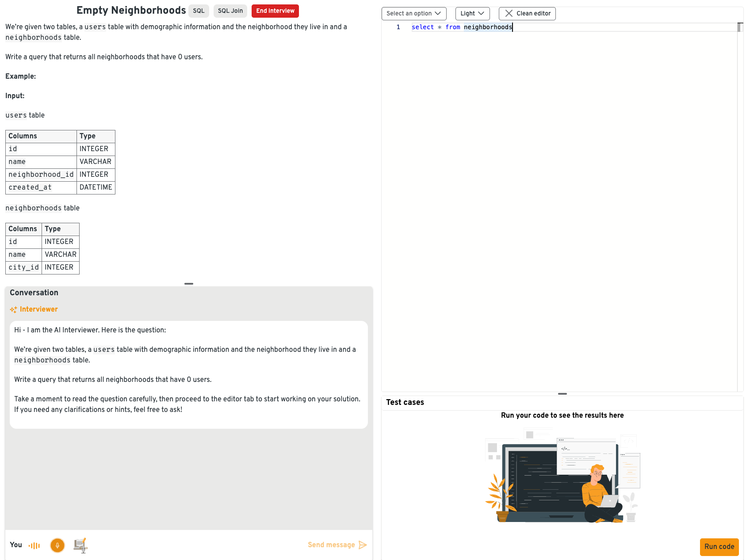The height and width of the screenshot is (560, 746).
Task: Click the audio waveform icon beside You
Action: (34, 545)
